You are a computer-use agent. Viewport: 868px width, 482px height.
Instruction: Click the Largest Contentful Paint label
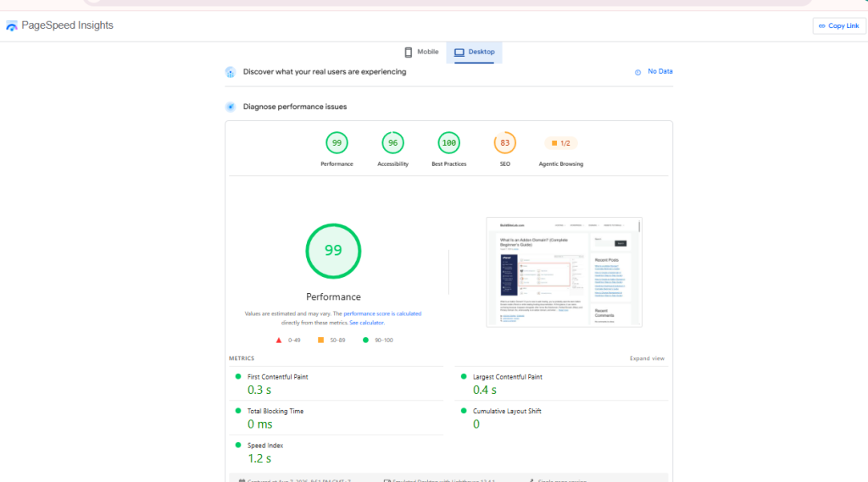point(507,377)
